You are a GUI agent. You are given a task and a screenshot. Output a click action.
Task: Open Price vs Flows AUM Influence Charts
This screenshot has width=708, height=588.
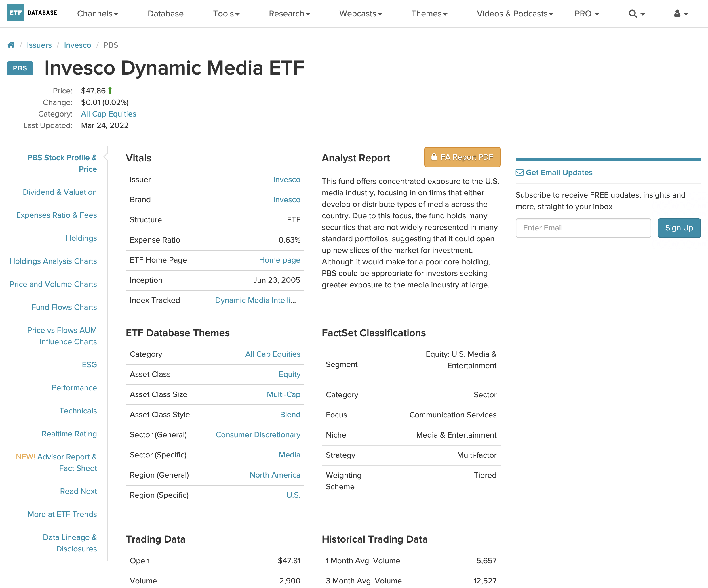point(62,336)
